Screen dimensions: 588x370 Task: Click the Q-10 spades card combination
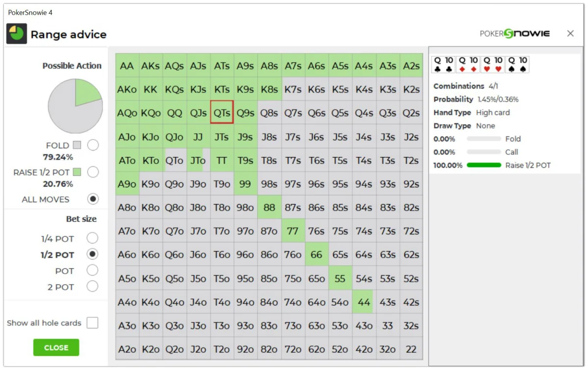[x=517, y=64]
